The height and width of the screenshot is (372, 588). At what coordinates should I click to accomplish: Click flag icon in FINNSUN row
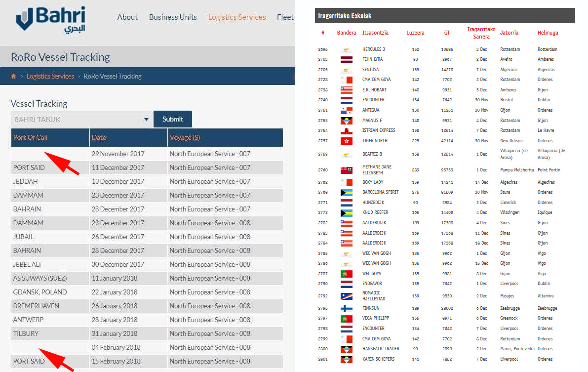(347, 309)
